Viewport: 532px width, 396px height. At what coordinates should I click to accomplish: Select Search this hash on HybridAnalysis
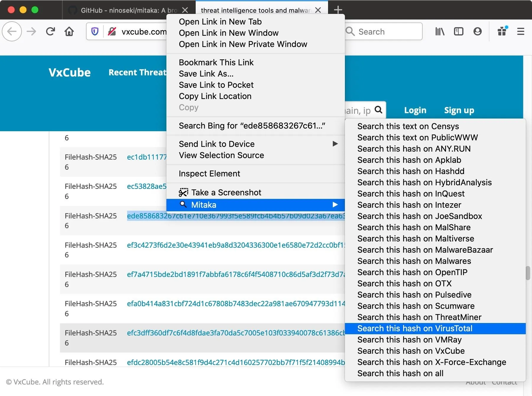point(424,182)
